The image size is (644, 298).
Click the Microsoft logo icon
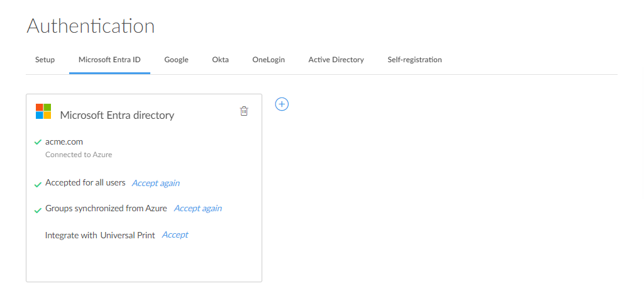point(43,111)
